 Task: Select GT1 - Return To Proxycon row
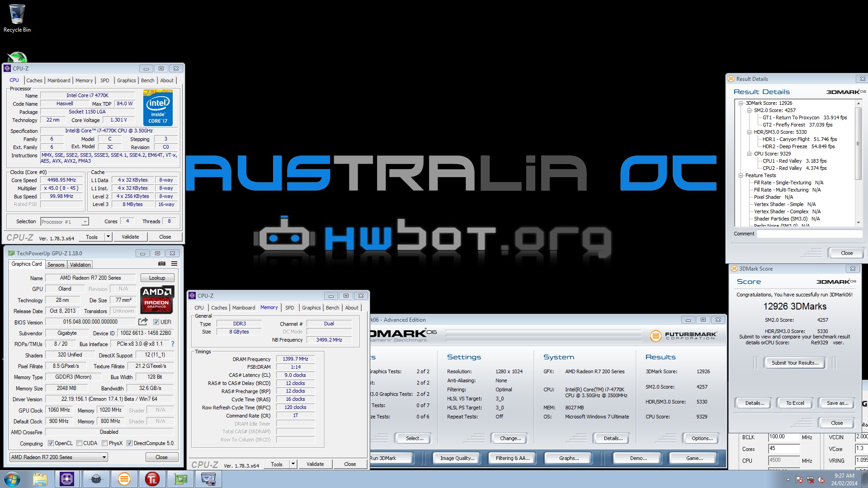(x=805, y=117)
